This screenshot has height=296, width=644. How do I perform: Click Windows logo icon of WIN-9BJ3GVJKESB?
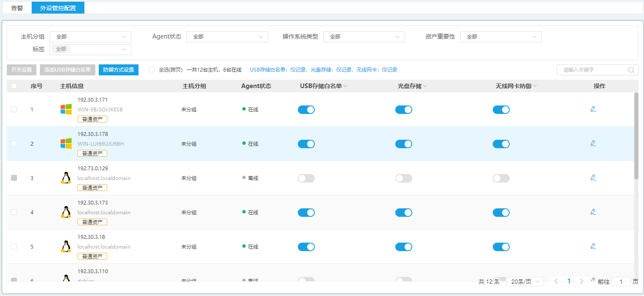(x=66, y=109)
